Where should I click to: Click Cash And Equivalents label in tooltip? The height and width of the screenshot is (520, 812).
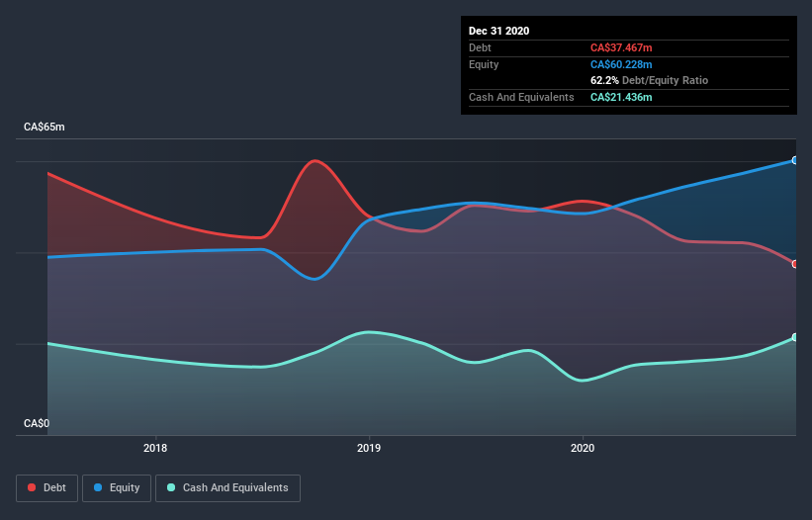coord(521,97)
